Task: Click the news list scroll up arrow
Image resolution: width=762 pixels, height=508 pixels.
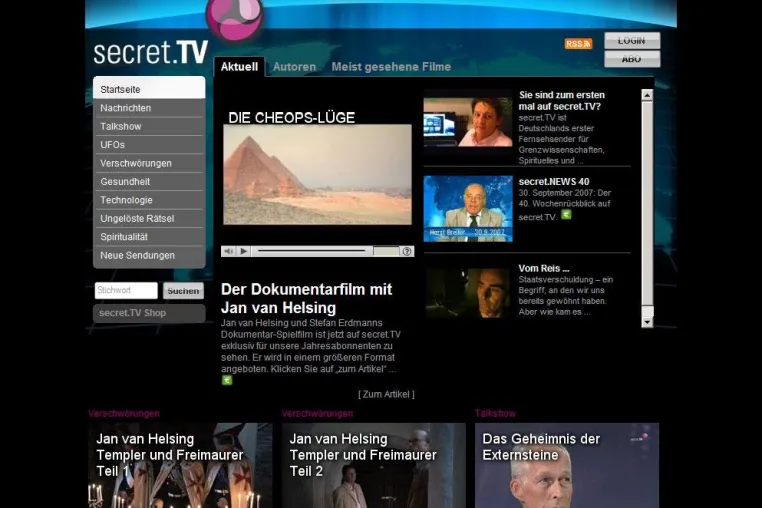Action: click(647, 95)
